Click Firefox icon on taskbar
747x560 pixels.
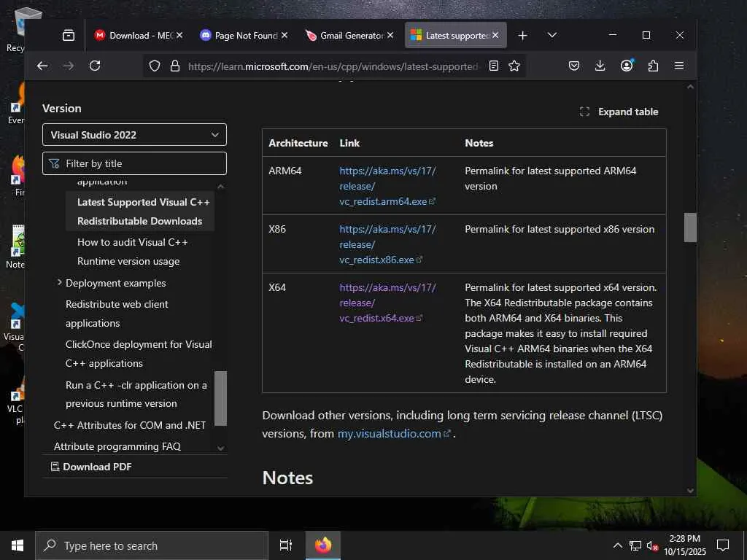point(323,545)
